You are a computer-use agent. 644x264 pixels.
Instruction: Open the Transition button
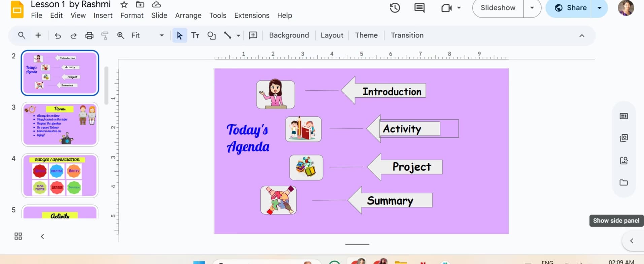[x=407, y=35]
